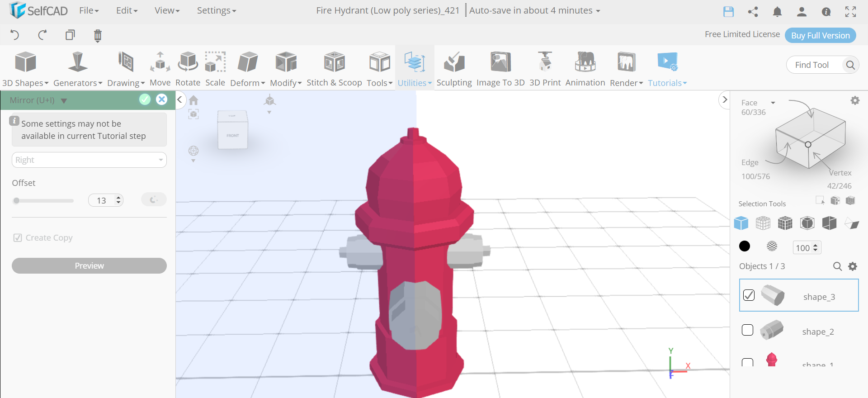The height and width of the screenshot is (398, 868).
Task: Open Image To 3D tool
Action: tap(500, 69)
